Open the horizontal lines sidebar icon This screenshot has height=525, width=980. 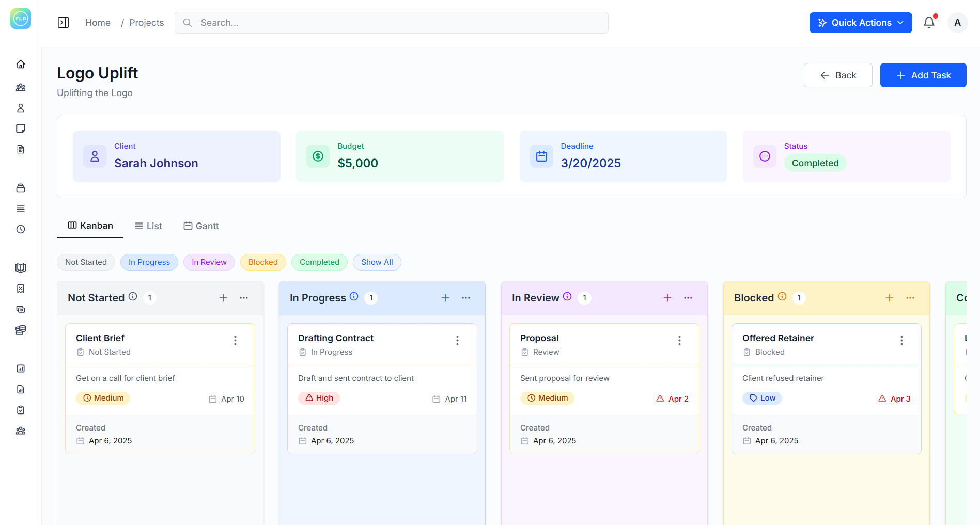click(21, 209)
